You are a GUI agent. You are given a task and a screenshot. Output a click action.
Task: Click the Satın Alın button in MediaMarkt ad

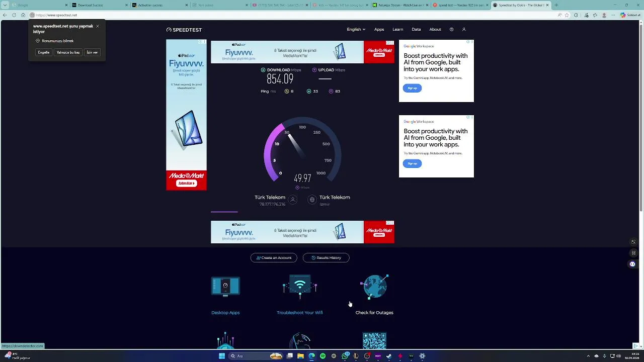coord(186,184)
